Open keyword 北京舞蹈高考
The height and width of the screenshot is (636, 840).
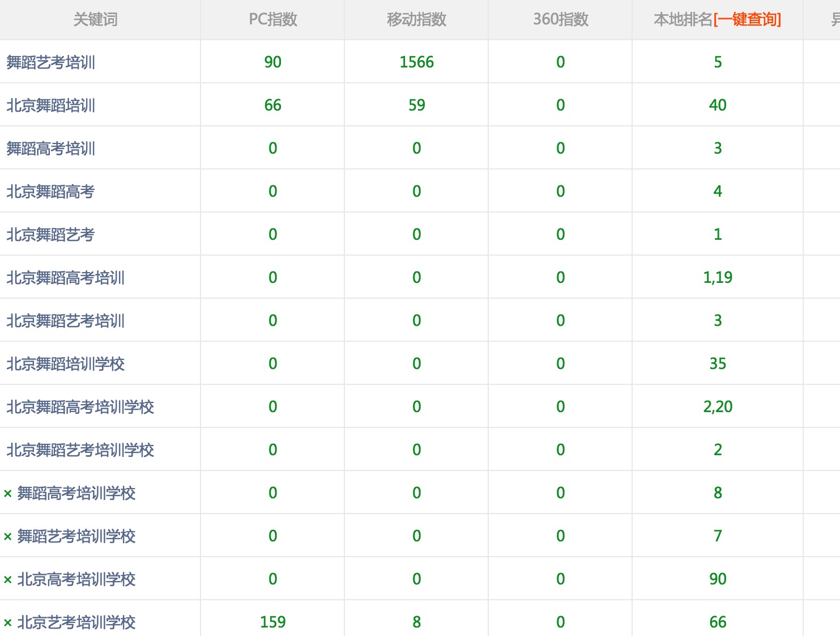50,192
